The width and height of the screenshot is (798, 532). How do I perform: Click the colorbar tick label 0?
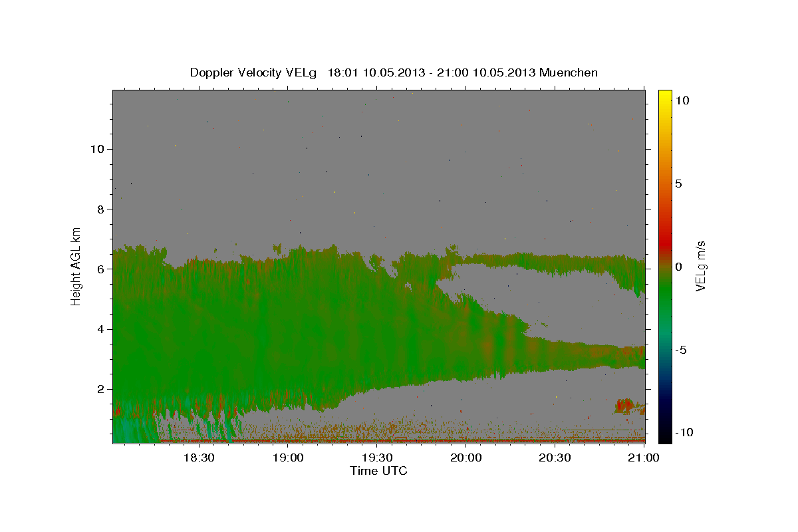click(x=678, y=267)
